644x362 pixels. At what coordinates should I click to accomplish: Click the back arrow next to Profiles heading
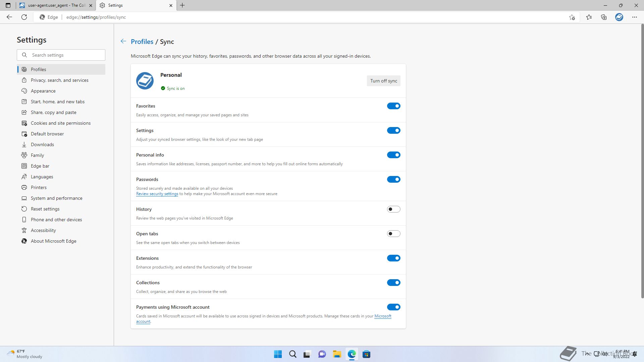tap(123, 41)
